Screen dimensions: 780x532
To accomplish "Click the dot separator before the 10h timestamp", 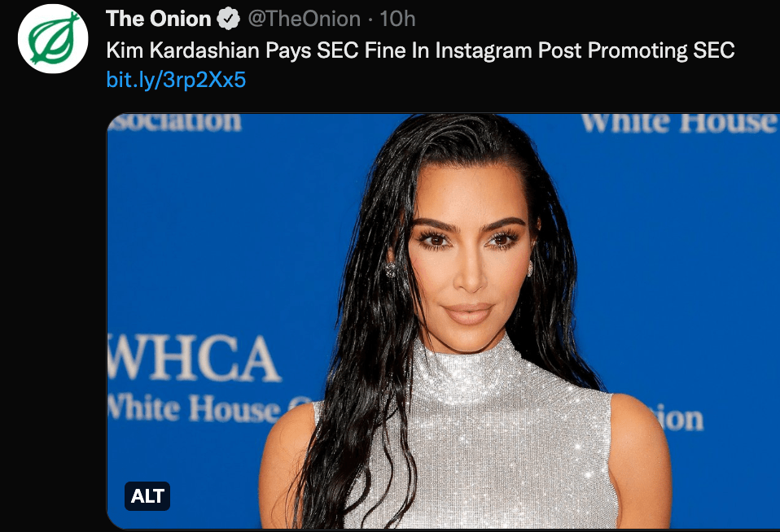I will (370, 20).
